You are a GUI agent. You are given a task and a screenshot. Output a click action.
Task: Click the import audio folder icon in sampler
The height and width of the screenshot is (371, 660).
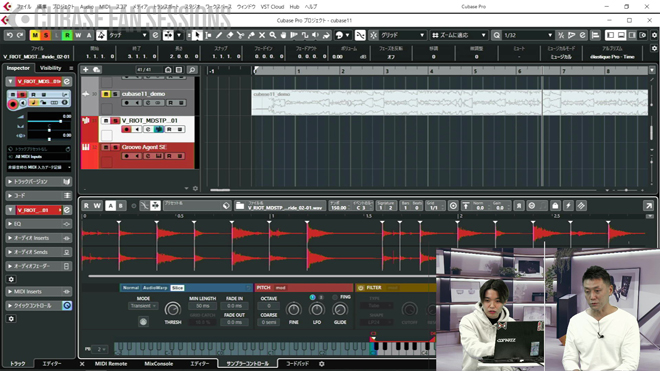(x=240, y=206)
